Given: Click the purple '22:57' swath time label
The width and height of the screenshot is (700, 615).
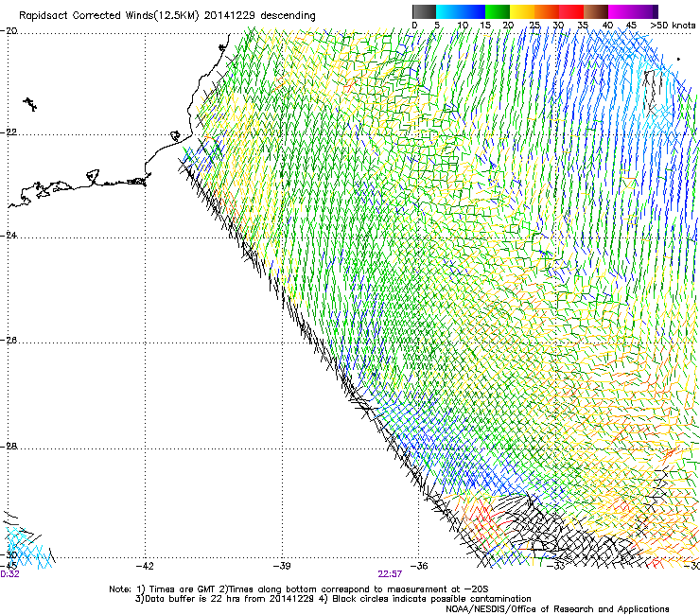Looking at the screenshot, I should point(390,574).
